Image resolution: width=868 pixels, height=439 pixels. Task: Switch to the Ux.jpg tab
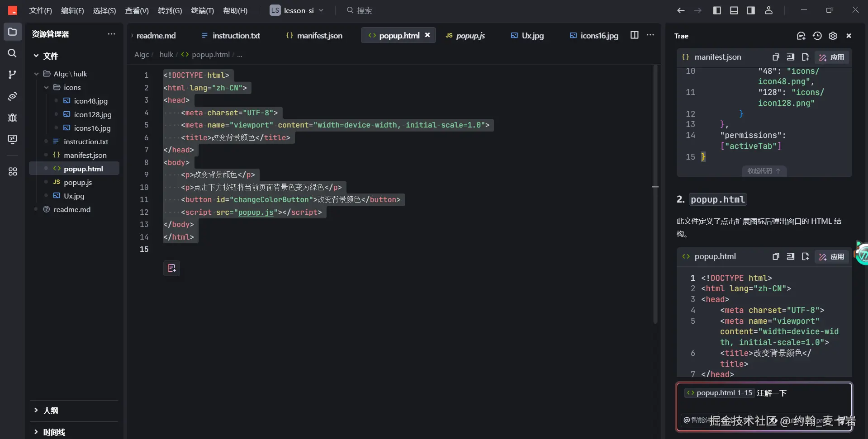tap(527, 35)
